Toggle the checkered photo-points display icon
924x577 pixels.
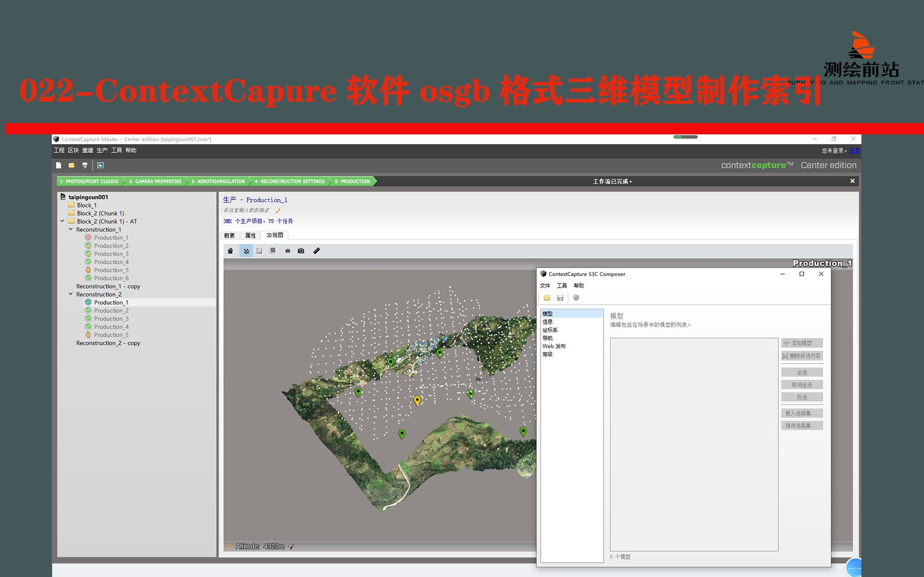click(x=246, y=251)
